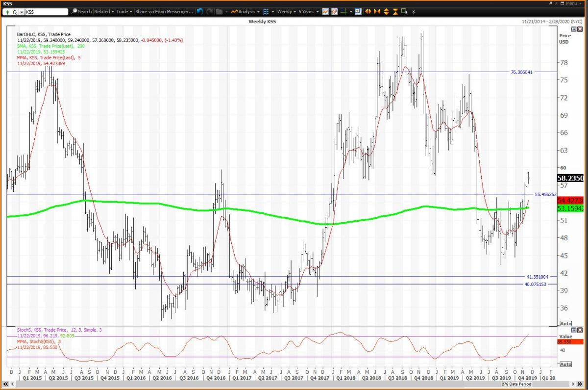
Task: Click the vertical expand orange arrows icon
Action: click(386, 11)
